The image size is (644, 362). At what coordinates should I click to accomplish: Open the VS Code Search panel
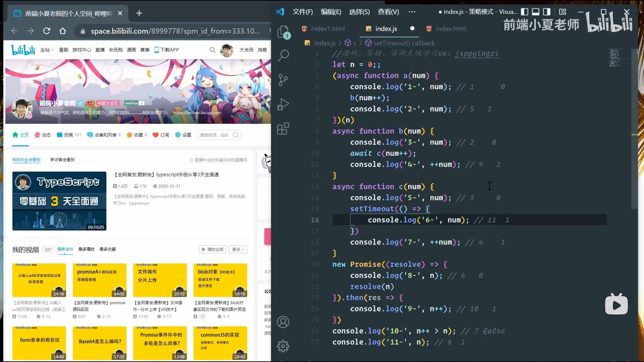pyautogui.click(x=283, y=55)
